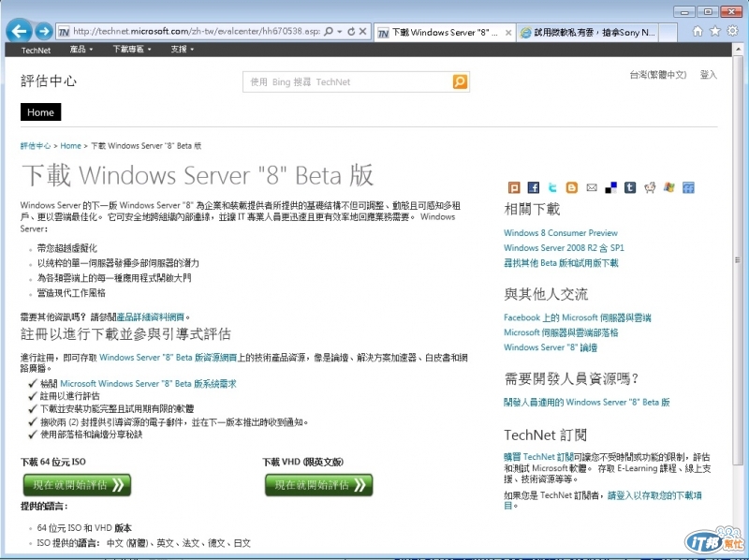Click green start button under 下載 VHD

(318, 485)
